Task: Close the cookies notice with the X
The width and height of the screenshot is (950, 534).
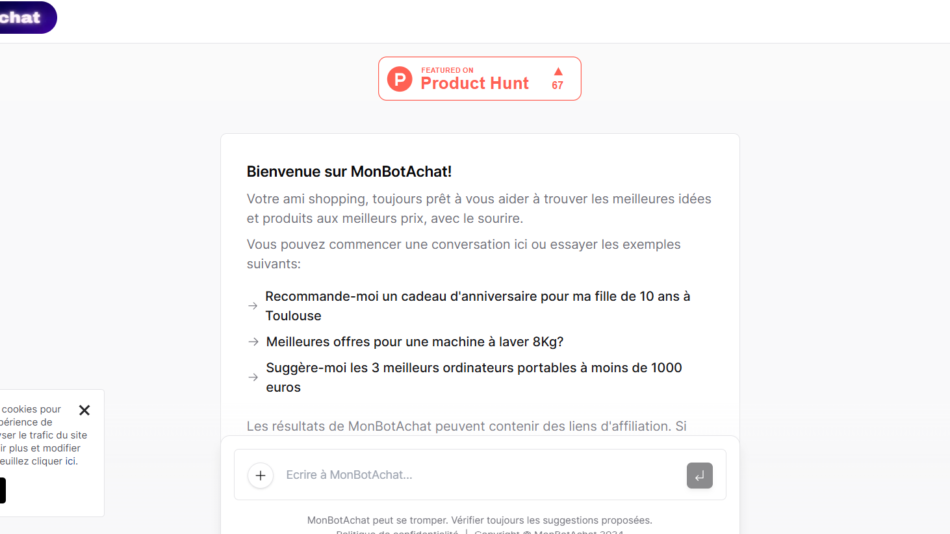Action: (84, 410)
